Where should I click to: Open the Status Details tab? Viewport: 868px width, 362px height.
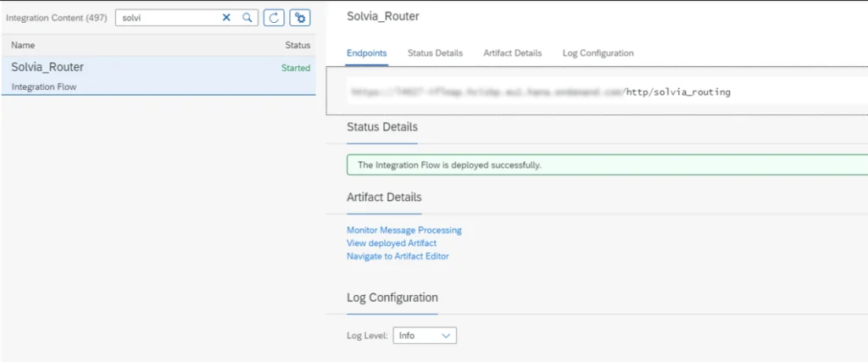point(435,53)
